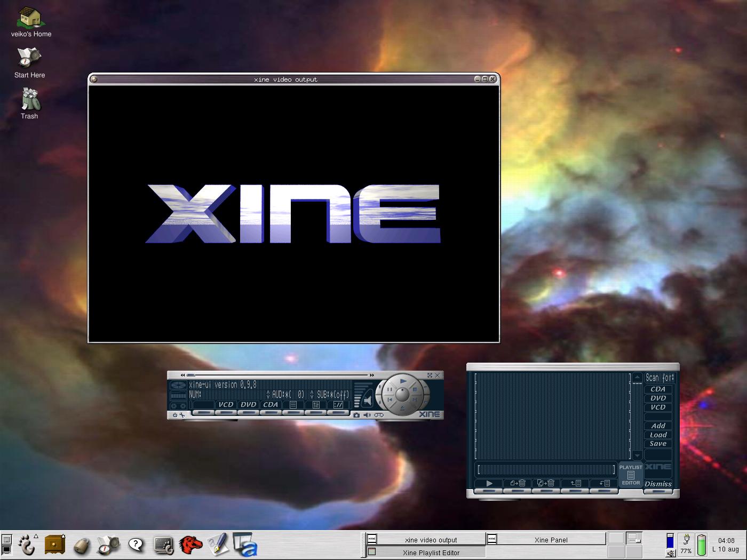Click the CDA button on the xine panel

click(271, 405)
